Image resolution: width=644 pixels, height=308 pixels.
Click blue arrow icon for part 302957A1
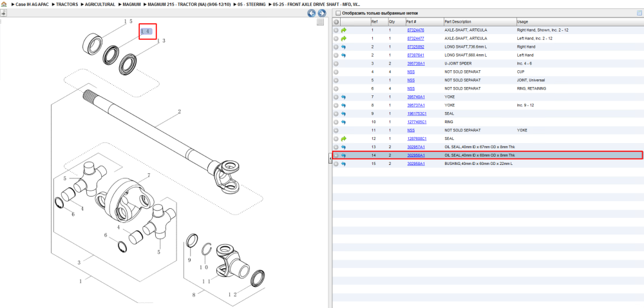344,147
